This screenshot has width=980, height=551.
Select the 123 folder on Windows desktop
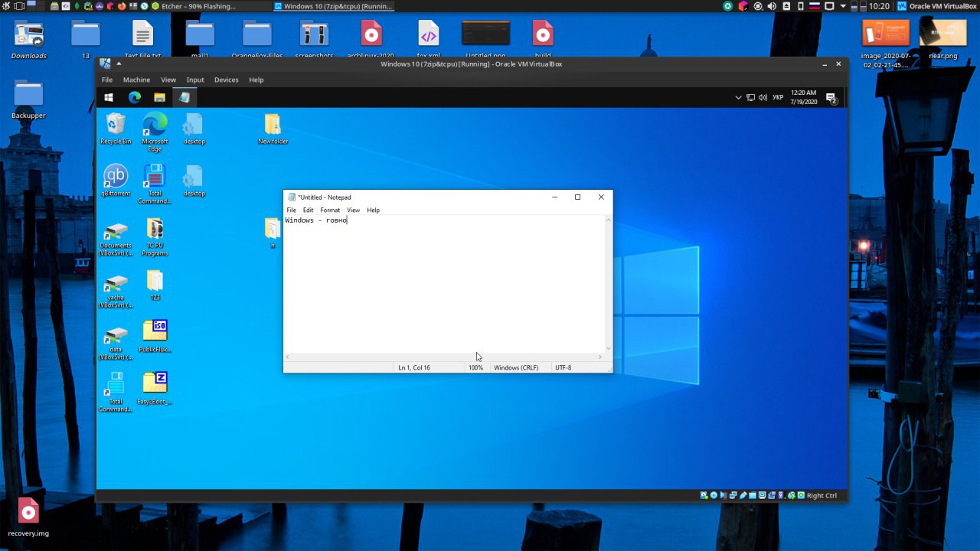click(x=155, y=285)
